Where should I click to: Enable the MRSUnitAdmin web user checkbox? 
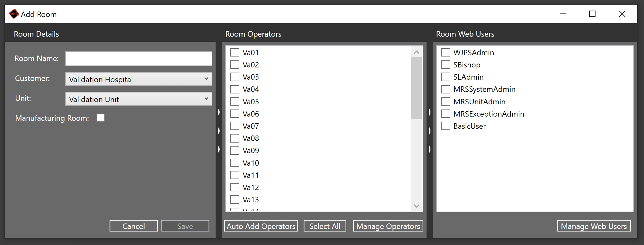pyautogui.click(x=446, y=101)
